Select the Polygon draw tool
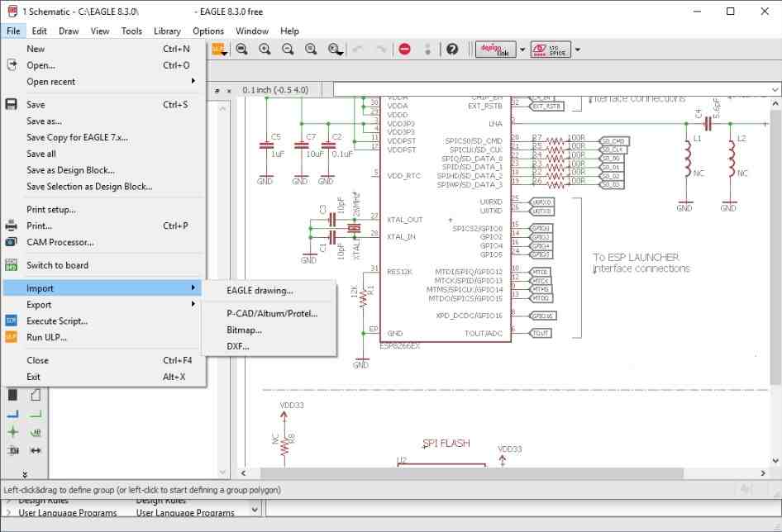Viewport: 782px width, 532px height. tap(36, 396)
